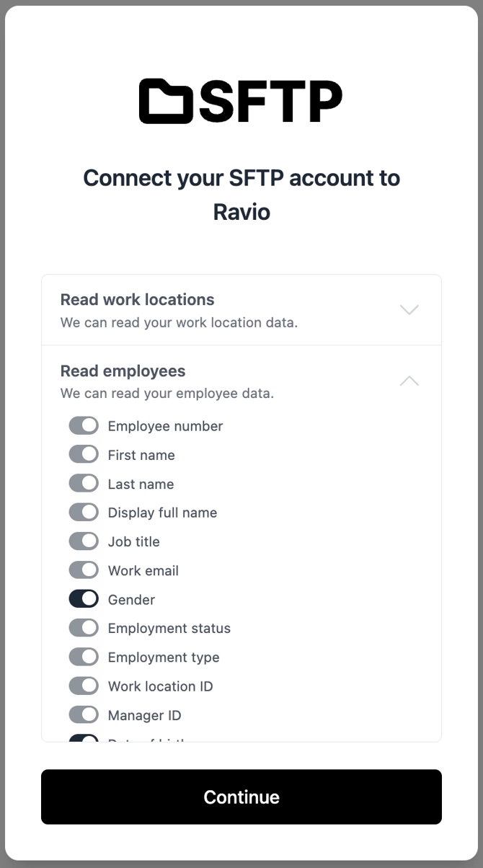Toggle the partially visible Date of birth switch
Screen dimensions: 483x868
84,738
